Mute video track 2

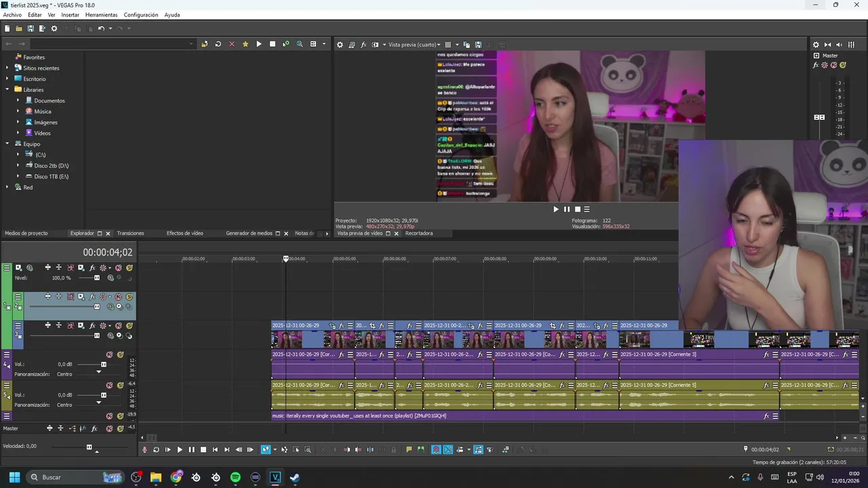click(118, 297)
